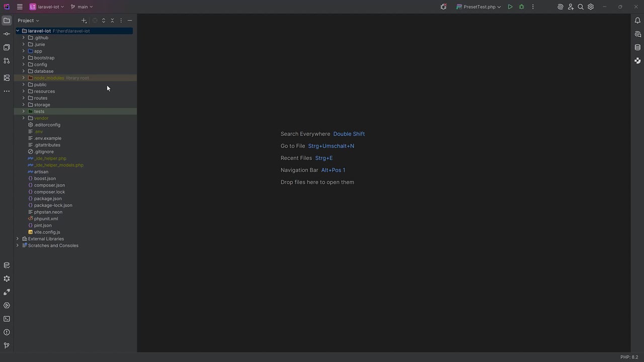Open more tool windows ellipsis
This screenshot has width=644, height=362.
(7, 92)
